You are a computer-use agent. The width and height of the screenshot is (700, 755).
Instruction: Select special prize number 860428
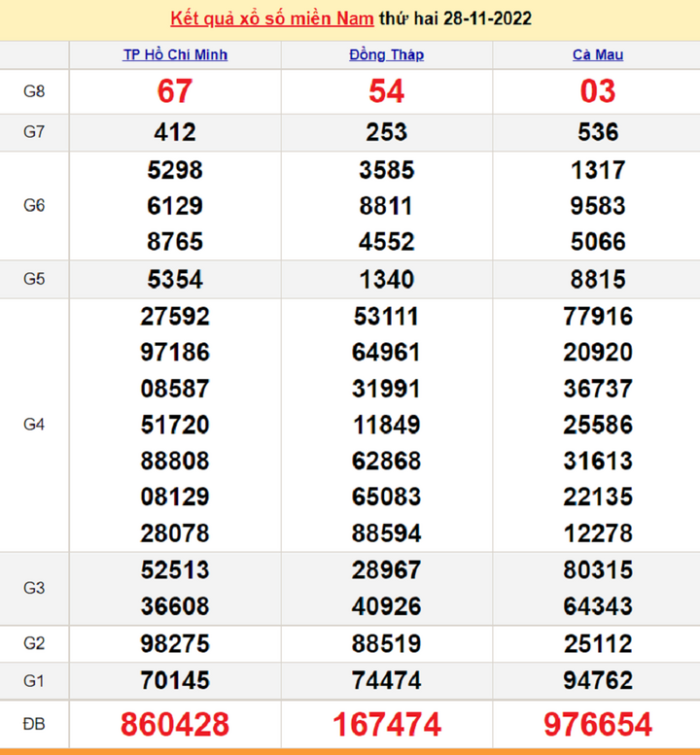tap(175, 724)
